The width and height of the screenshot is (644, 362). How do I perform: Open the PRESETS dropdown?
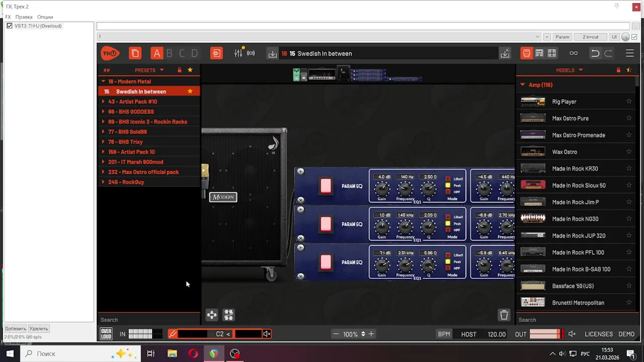[149, 70]
